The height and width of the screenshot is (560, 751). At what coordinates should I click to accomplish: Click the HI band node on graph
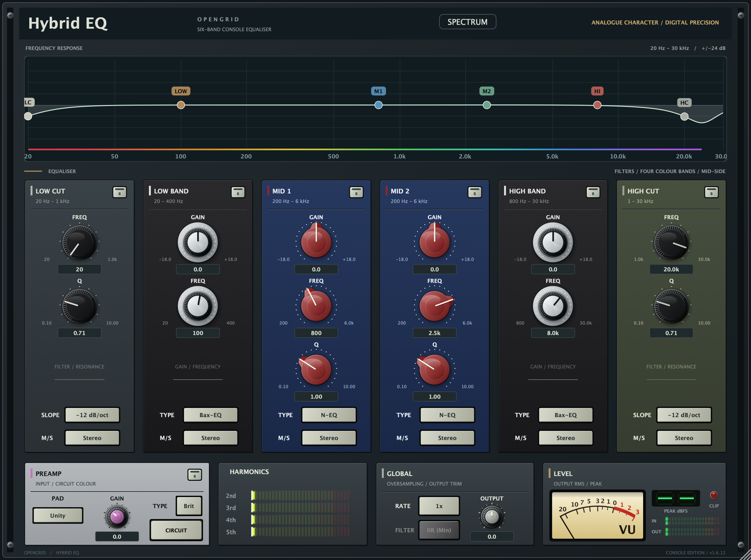[x=597, y=105]
